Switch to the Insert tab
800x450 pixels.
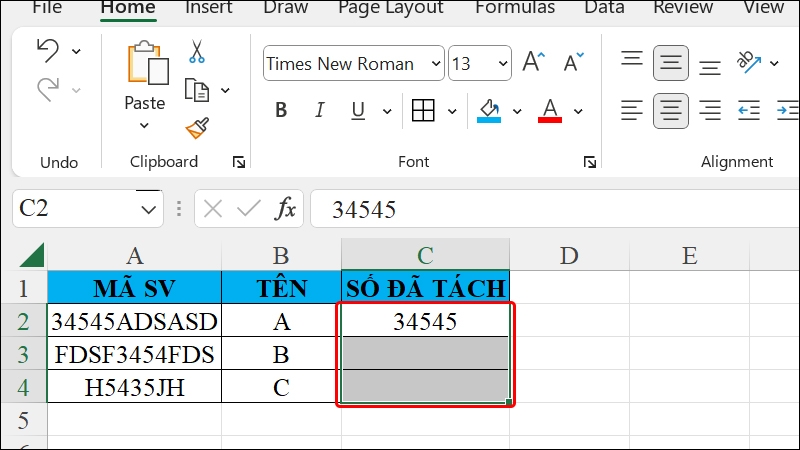coord(208,8)
